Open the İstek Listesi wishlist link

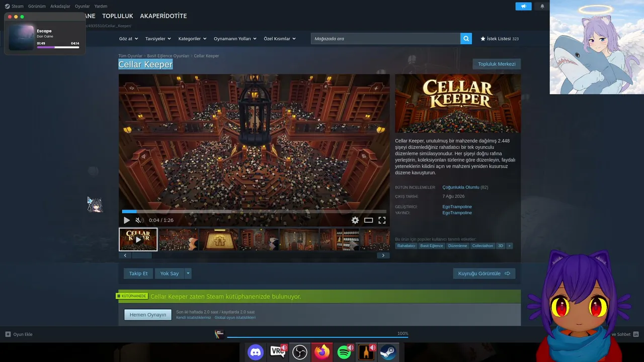pyautogui.click(x=500, y=39)
